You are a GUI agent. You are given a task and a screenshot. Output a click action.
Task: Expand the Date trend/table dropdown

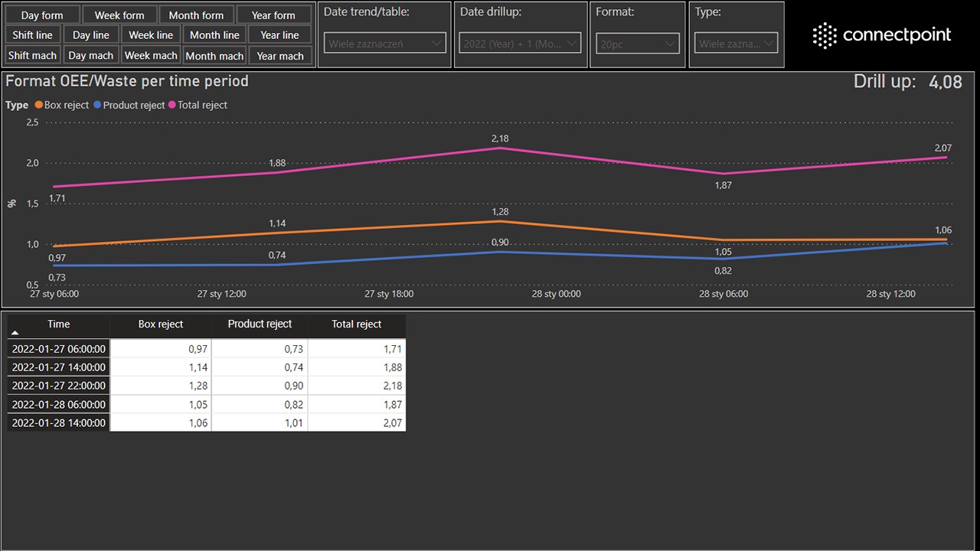(385, 44)
